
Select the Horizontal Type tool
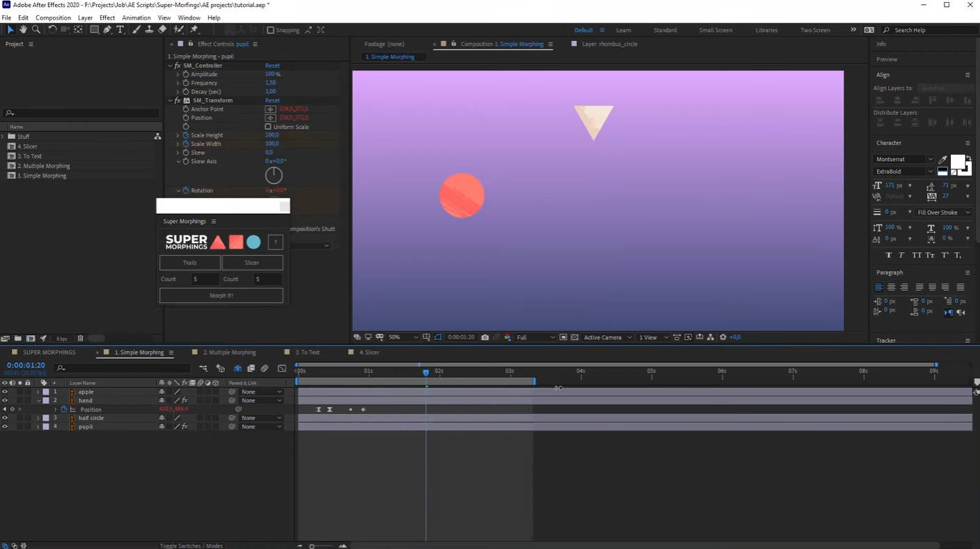120,29
